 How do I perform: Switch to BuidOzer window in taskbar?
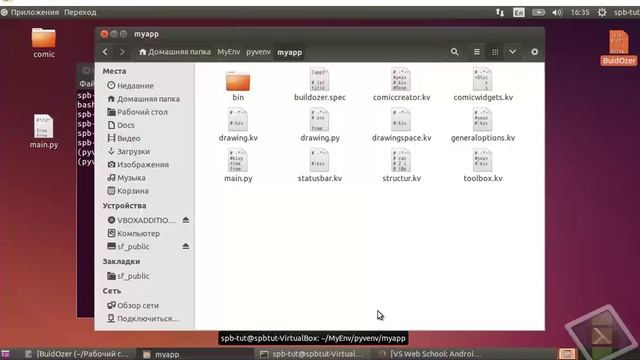coord(77,354)
